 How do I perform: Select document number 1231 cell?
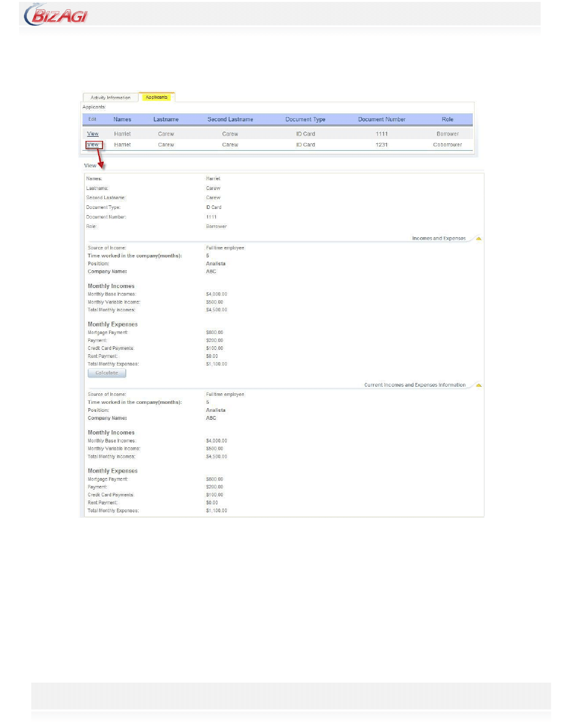381,145
